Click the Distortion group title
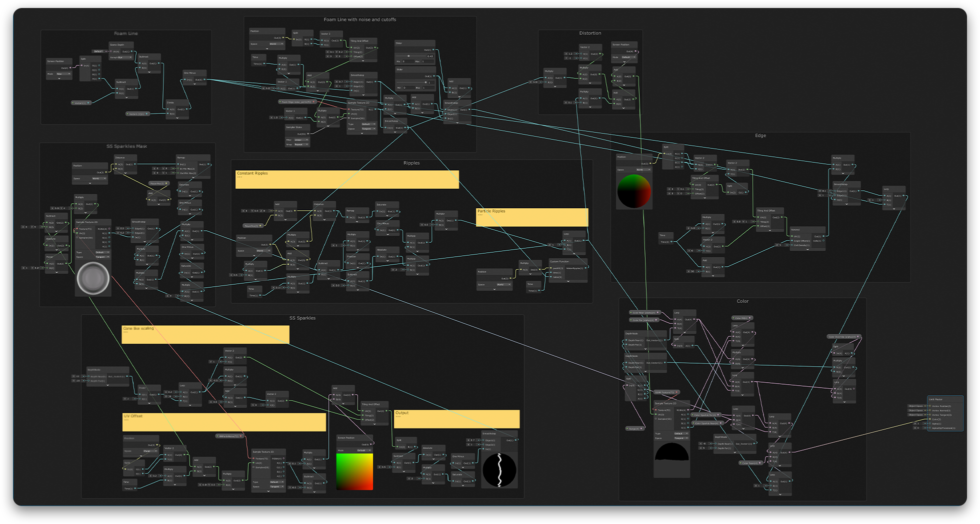The image size is (980, 524). 590,33
